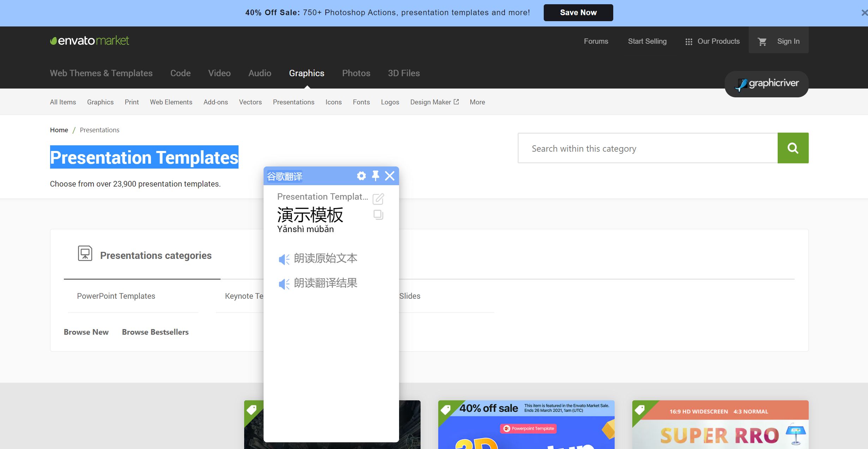
Task: Select All Items subcategory
Action: click(x=63, y=102)
